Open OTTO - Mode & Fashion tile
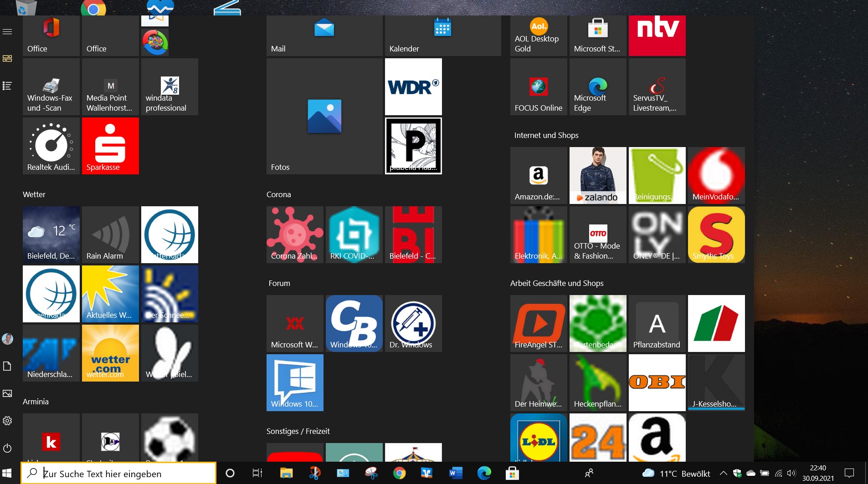Image resolution: width=868 pixels, height=484 pixels. [x=598, y=234]
